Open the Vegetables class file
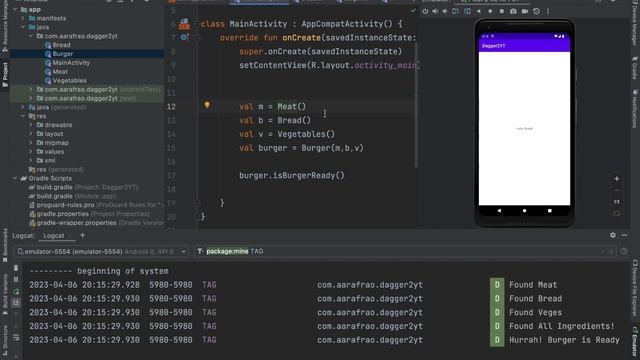This screenshot has height=360, width=640. tap(69, 81)
